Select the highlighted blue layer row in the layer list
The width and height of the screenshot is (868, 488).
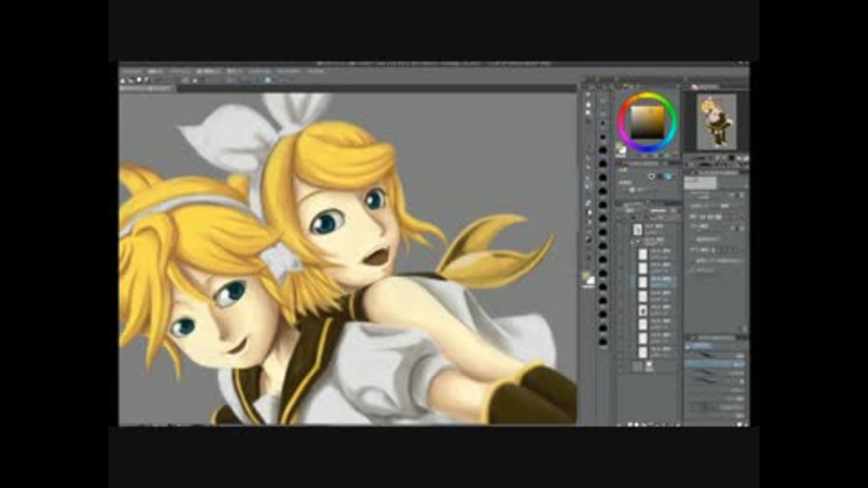(653, 282)
